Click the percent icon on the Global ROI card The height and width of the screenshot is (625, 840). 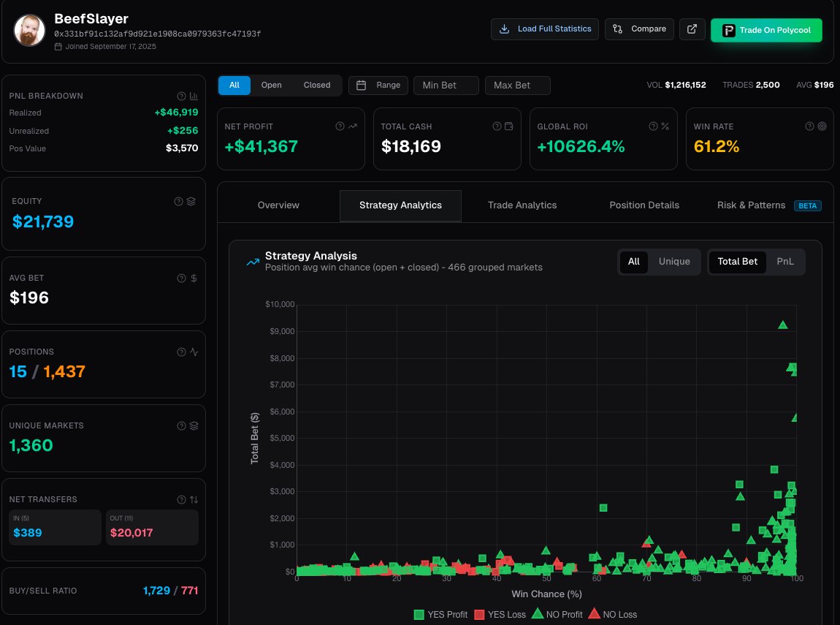click(665, 126)
